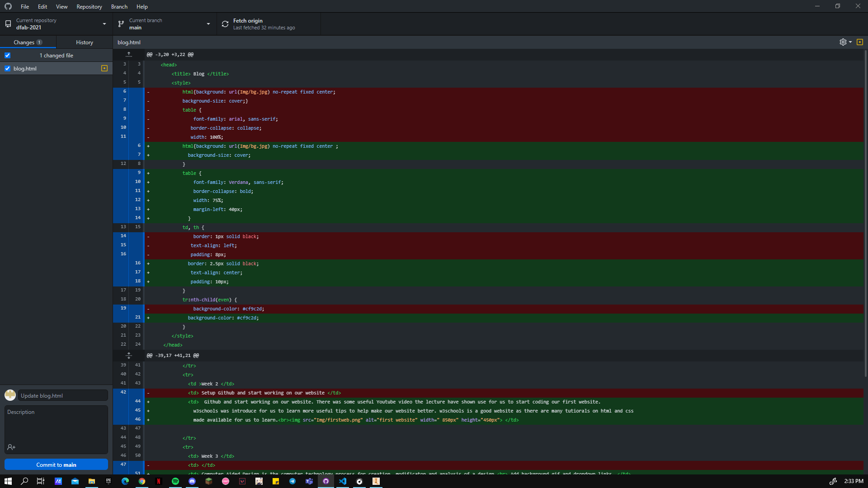This screenshot has height=488, width=868.
Task: Click the Commit to main button
Action: (57, 464)
